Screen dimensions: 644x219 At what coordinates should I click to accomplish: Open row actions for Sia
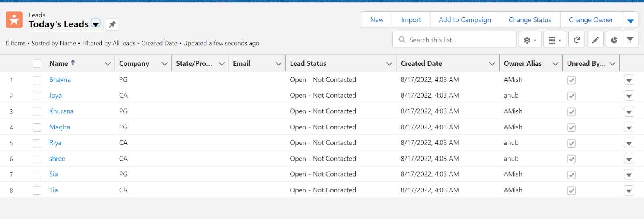(x=629, y=175)
